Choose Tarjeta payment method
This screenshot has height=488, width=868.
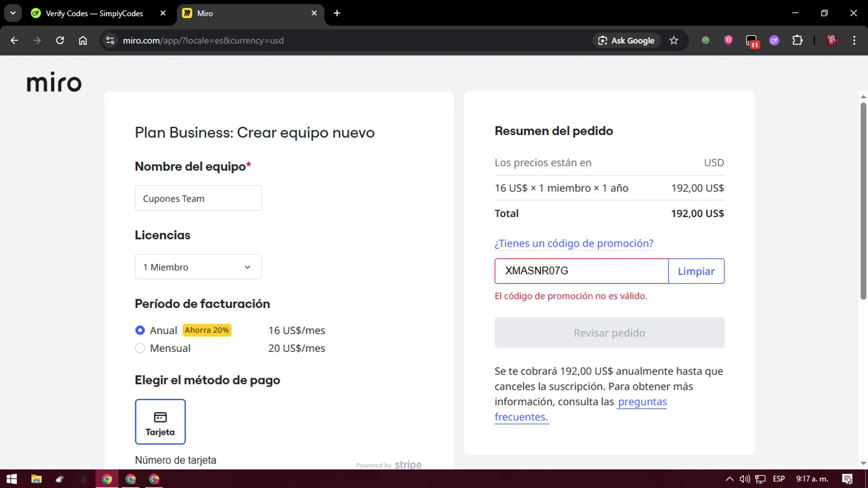click(160, 421)
